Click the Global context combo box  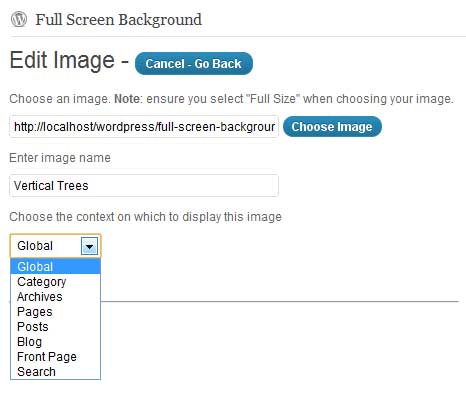(x=55, y=246)
